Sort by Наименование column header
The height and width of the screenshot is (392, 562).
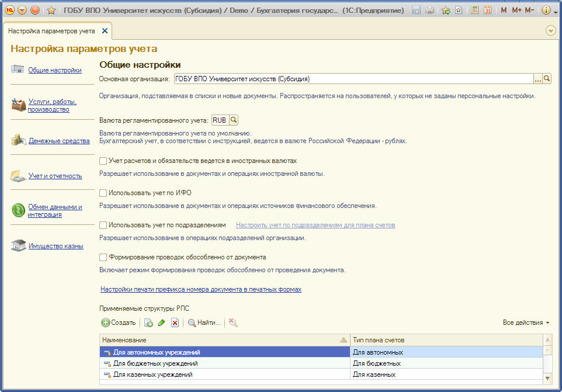[x=225, y=340]
